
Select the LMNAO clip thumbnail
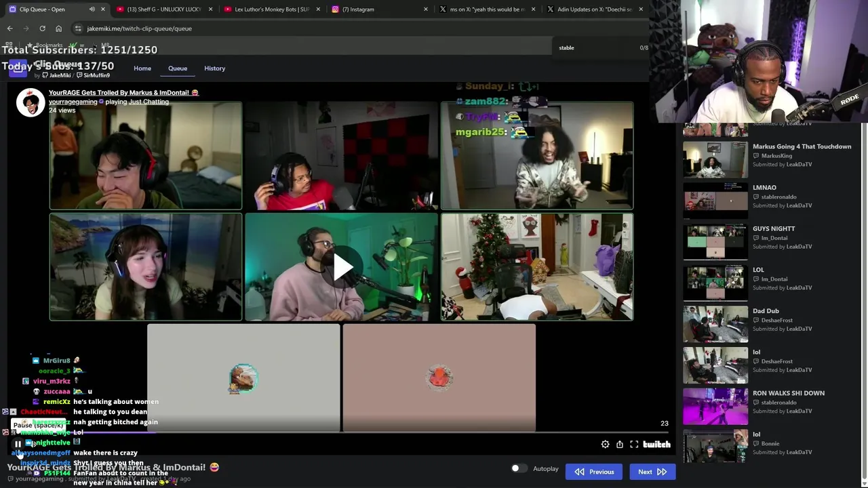[x=715, y=200]
